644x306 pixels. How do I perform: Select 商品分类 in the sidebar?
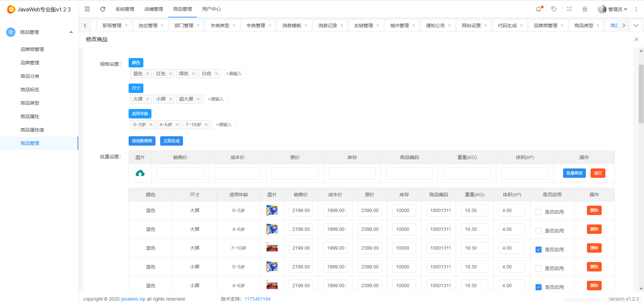pyautogui.click(x=30, y=76)
